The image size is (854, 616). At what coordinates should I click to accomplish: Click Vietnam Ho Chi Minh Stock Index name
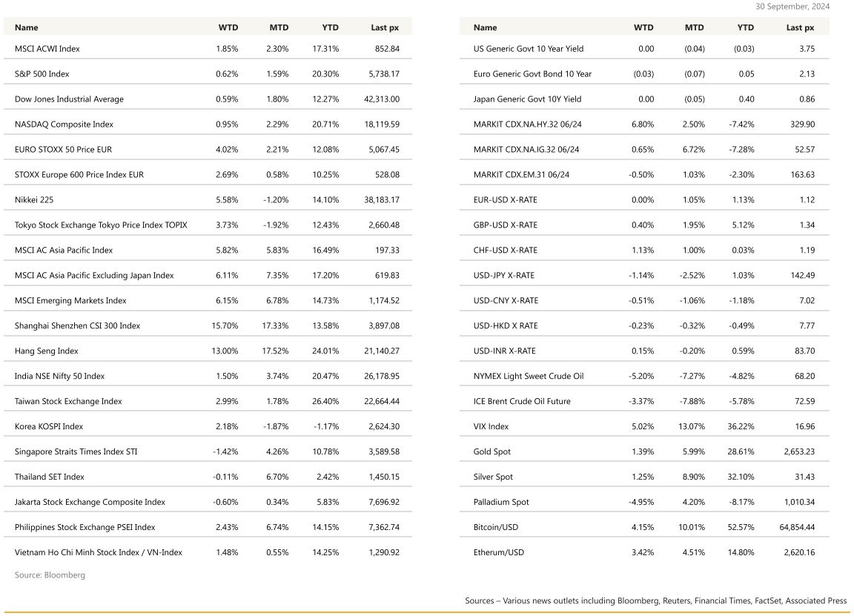tap(99, 553)
